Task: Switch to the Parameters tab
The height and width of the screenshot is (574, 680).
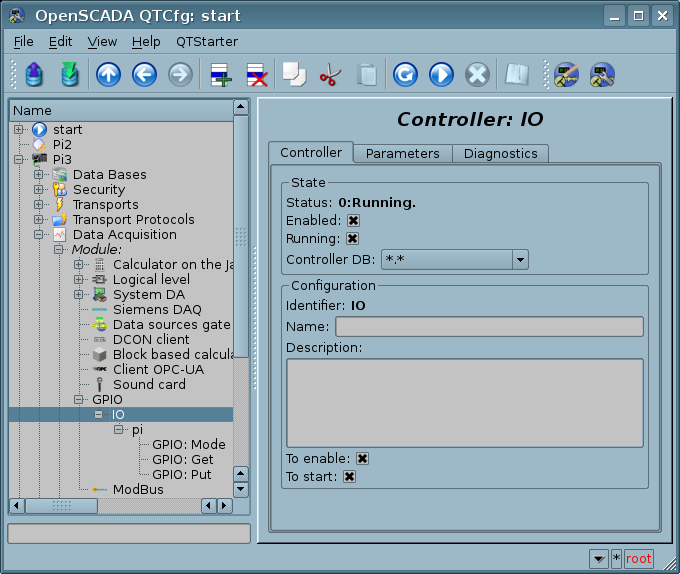Action: [402, 153]
